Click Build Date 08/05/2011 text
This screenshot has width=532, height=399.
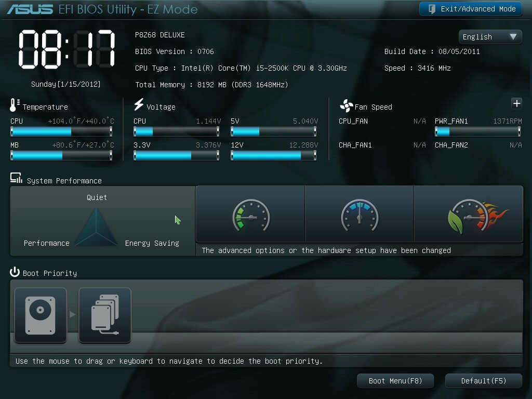[432, 51]
